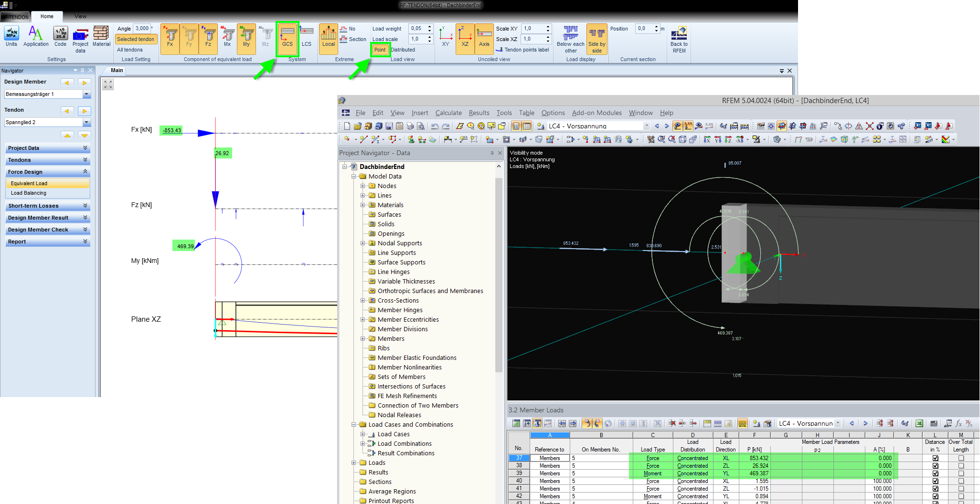Click the Selected tendon button
980x504 pixels.
tap(136, 39)
